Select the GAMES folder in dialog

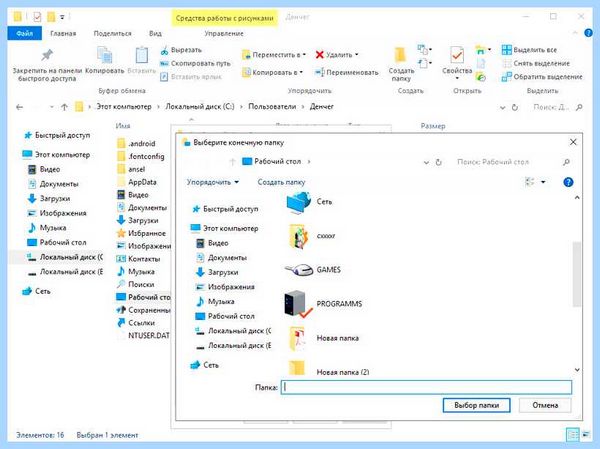click(313, 270)
